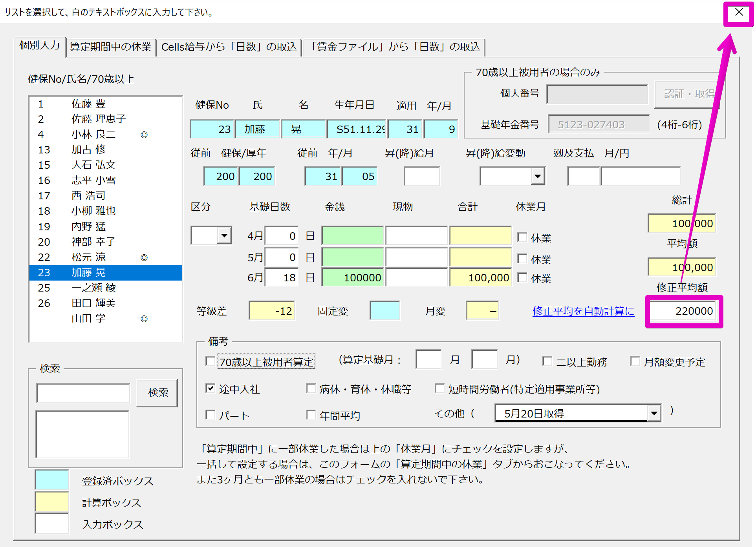Select 神部 幸子 in the list
756x547 pixels.
pos(106,242)
